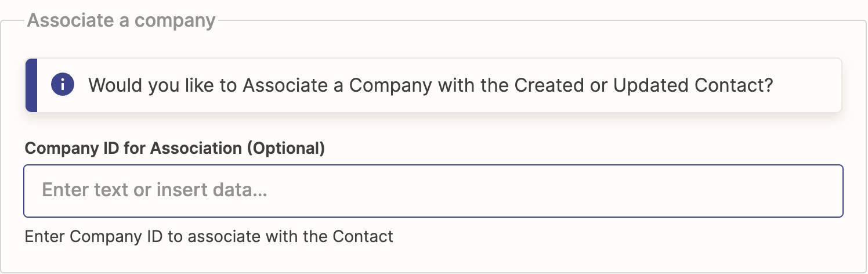Image resolution: width=868 pixels, height=274 pixels.
Task: Click 'Created or Updated Contact?' in the banner
Action: point(642,86)
